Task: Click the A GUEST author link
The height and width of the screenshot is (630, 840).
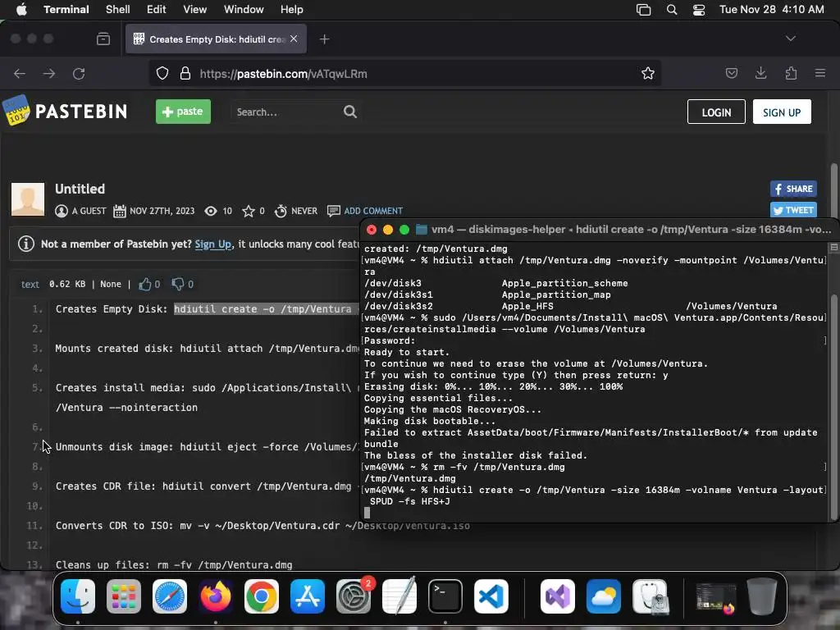Action: 89,211
